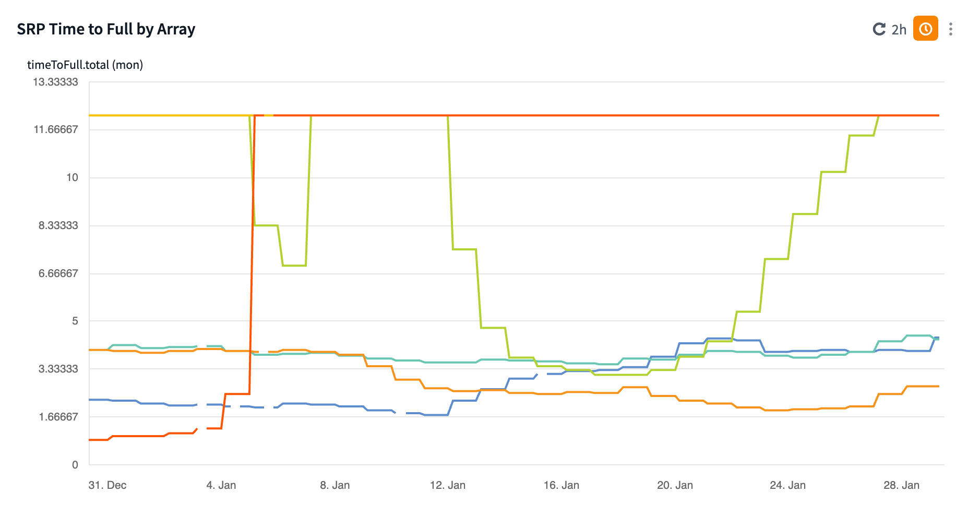Click the 10 y-axis value label
The width and height of the screenshot is (980, 505).
[72, 177]
